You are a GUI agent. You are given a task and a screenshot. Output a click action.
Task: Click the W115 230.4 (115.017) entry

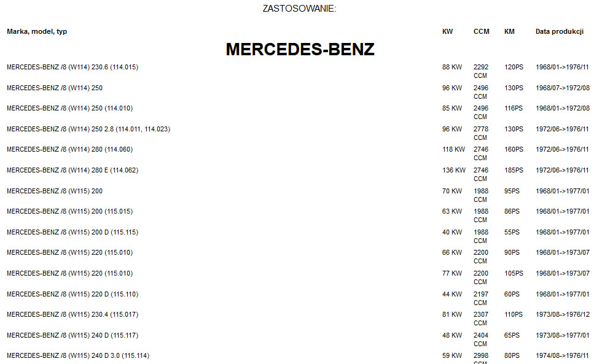[72, 314]
